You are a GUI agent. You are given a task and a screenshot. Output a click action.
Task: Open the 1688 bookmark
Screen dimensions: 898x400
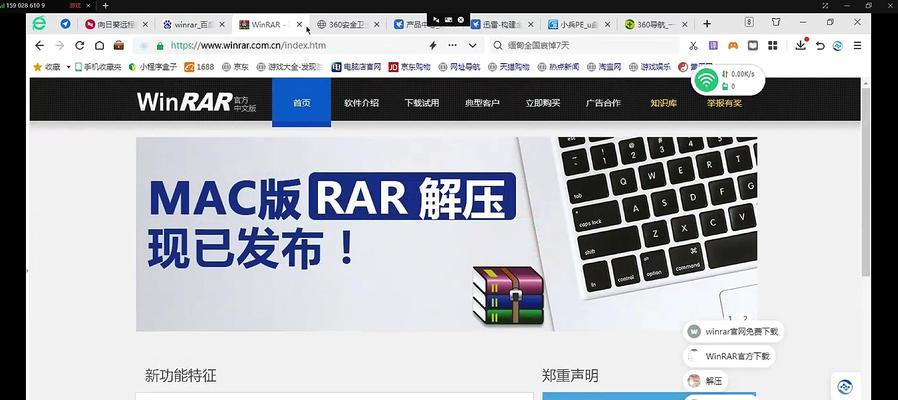(199, 67)
